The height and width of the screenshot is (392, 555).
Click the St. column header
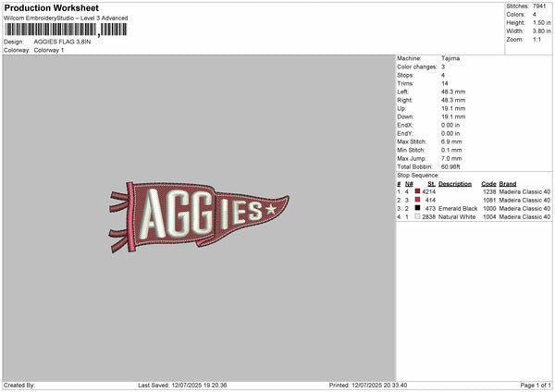tap(431, 184)
